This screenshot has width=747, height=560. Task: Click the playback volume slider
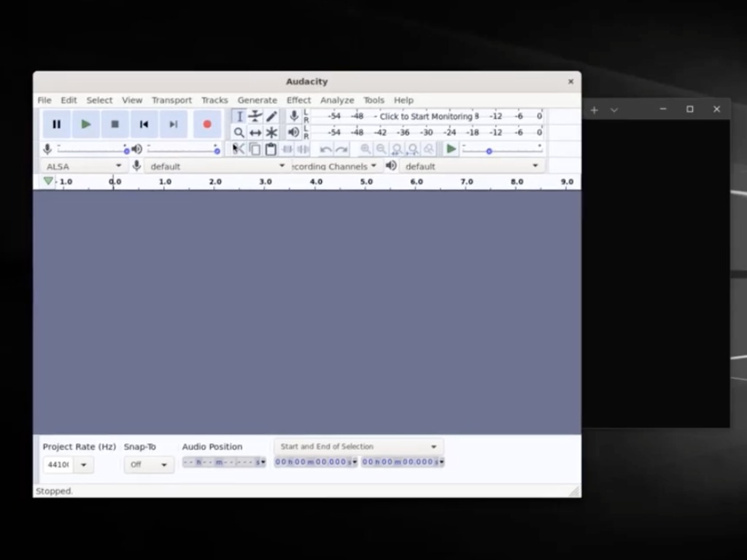[183, 150]
